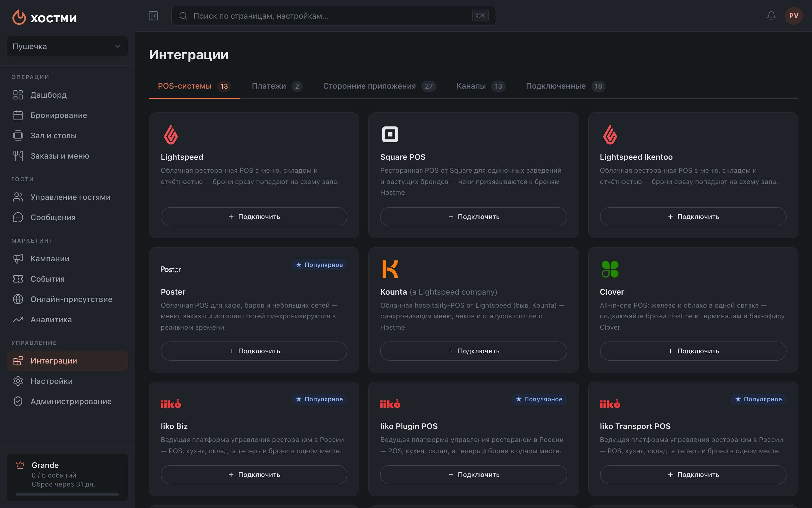The image size is (812, 508).
Task: Click the Интеграции blocks icon
Action: coord(18,361)
